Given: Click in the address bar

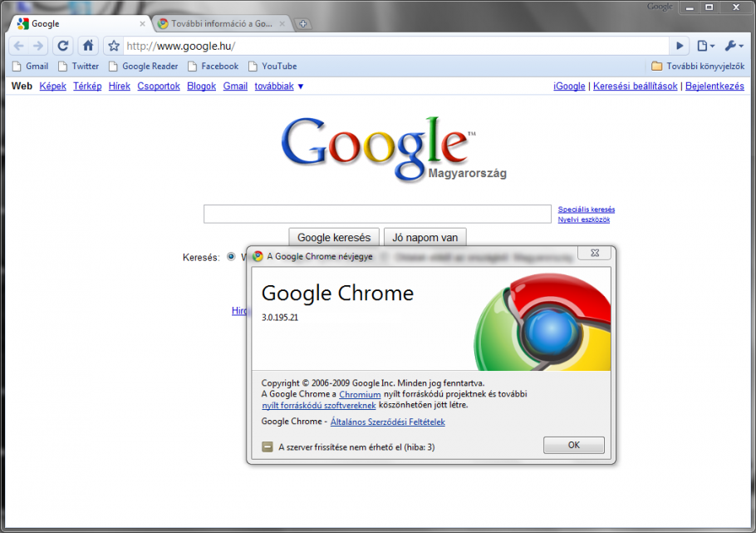Looking at the screenshot, I should (x=395, y=46).
